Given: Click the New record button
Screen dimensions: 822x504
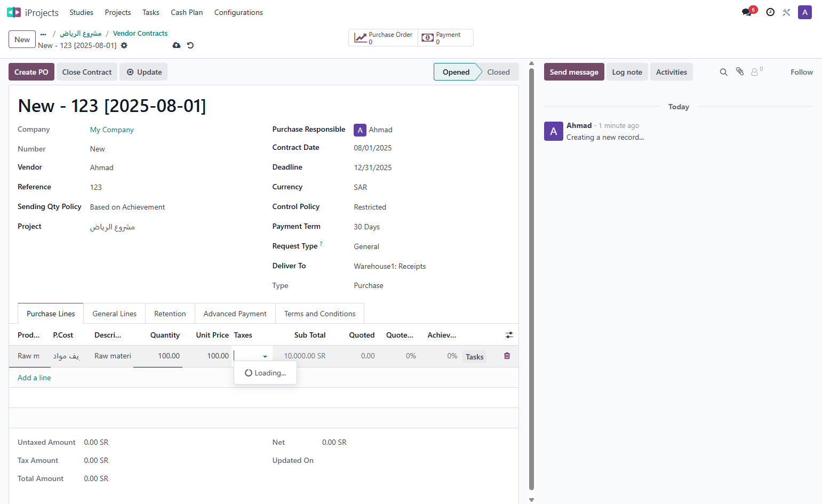Looking at the screenshot, I should click(x=22, y=39).
